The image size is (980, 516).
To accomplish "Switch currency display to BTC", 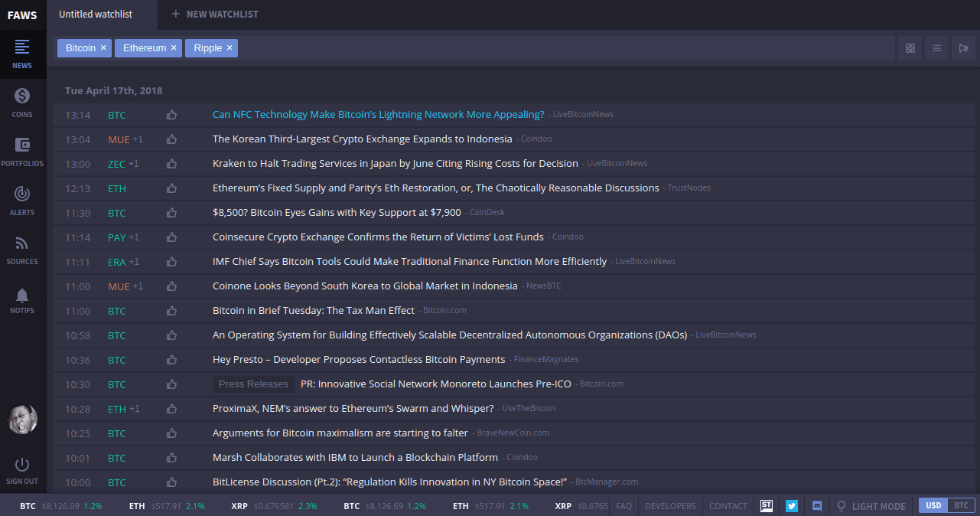I will pyautogui.click(x=961, y=505).
